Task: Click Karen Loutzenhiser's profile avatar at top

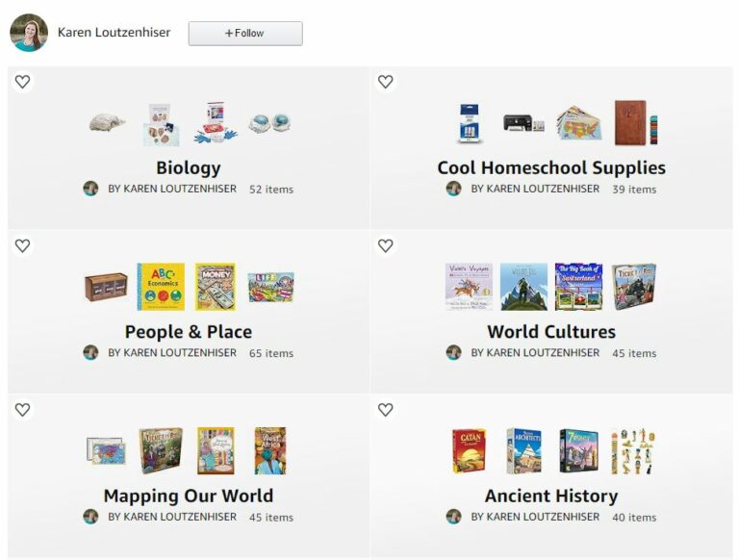Action: [x=29, y=33]
